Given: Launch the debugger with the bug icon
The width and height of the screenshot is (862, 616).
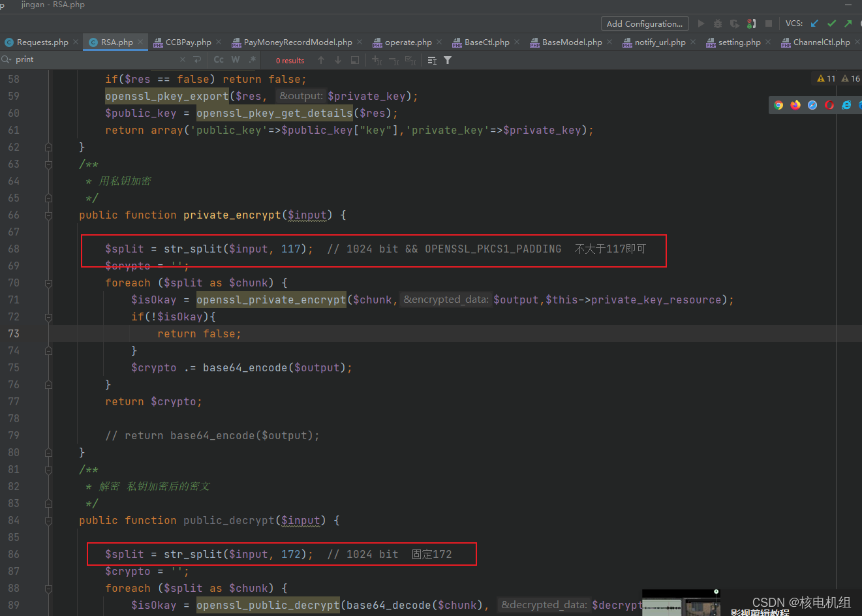Looking at the screenshot, I should coord(718,23).
